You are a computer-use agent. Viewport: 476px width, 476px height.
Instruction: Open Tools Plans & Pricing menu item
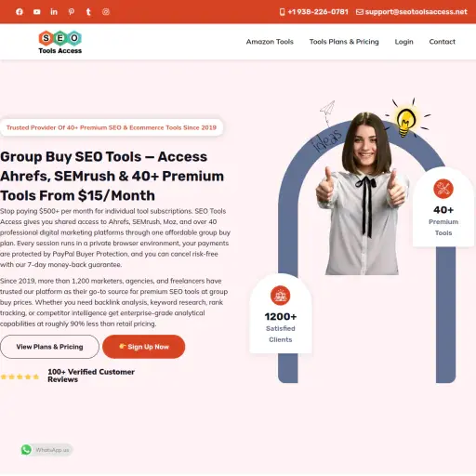point(344,42)
